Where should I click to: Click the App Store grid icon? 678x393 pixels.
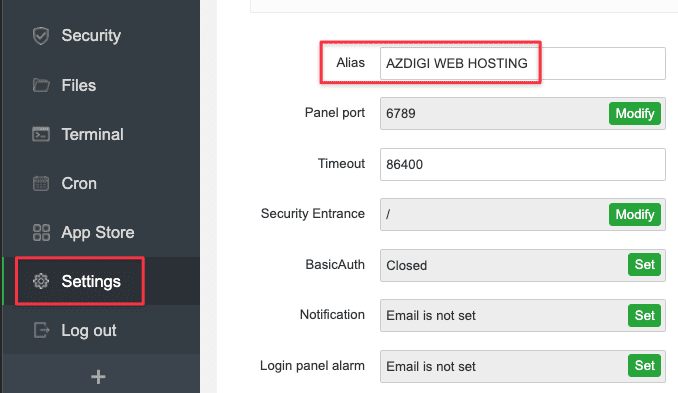(41, 233)
